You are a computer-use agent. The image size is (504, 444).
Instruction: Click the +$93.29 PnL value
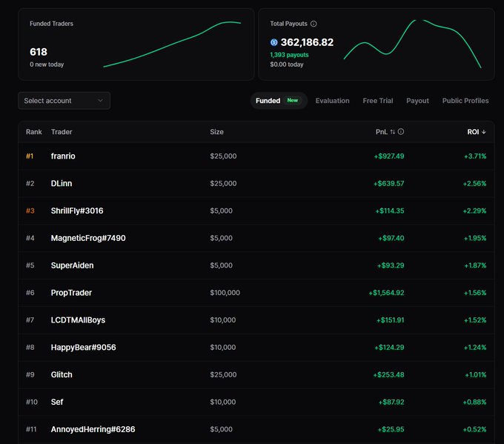point(391,265)
